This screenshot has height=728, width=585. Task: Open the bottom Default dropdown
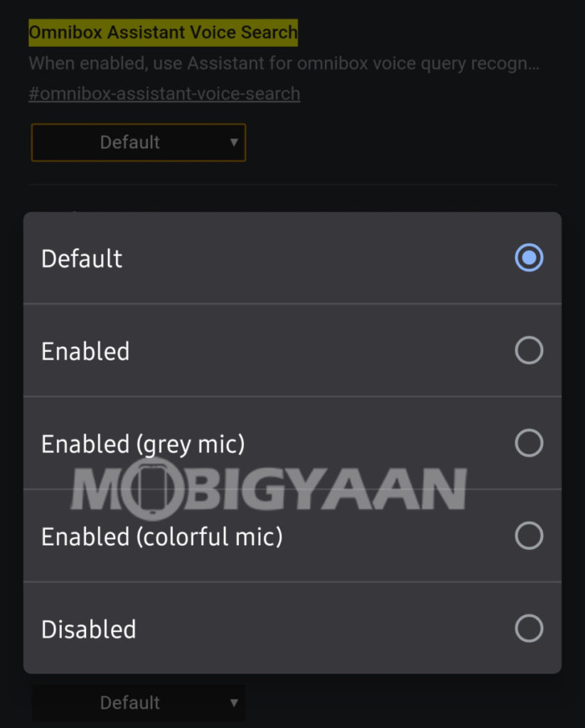pyautogui.click(x=138, y=702)
